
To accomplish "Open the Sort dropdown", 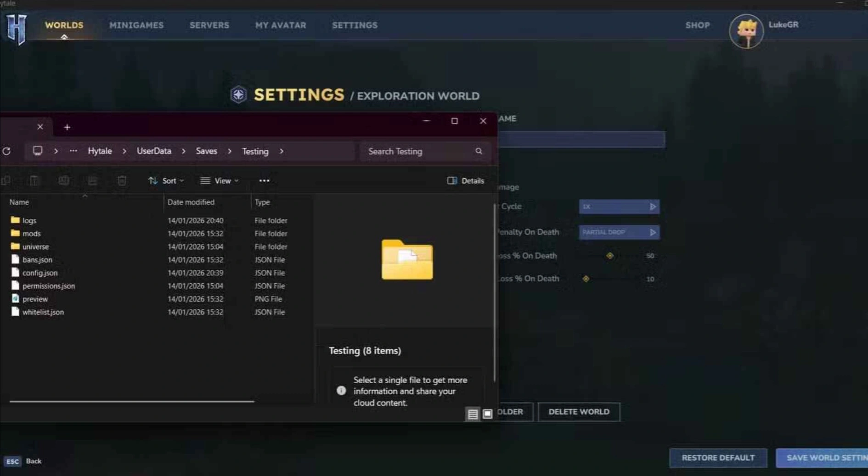I will click(166, 181).
